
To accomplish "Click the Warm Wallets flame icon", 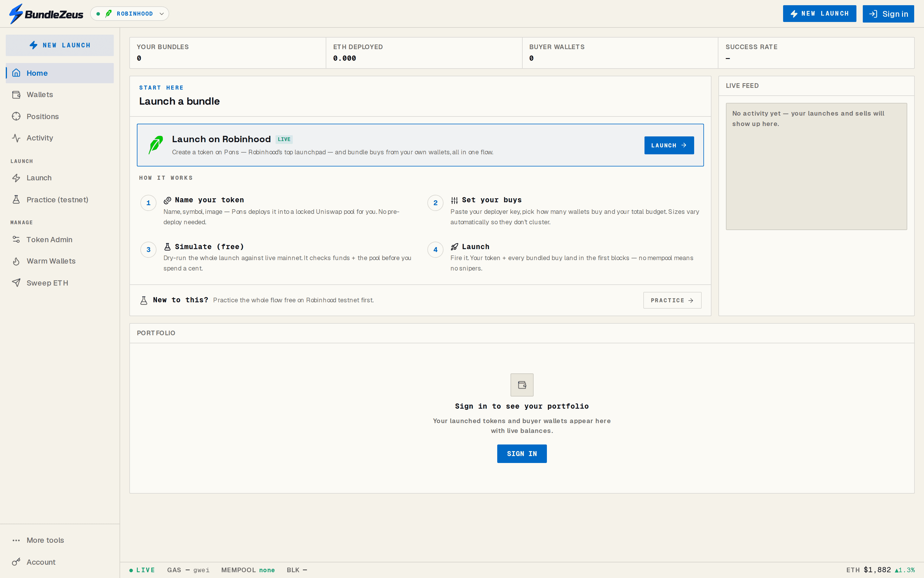I will click(x=16, y=261).
